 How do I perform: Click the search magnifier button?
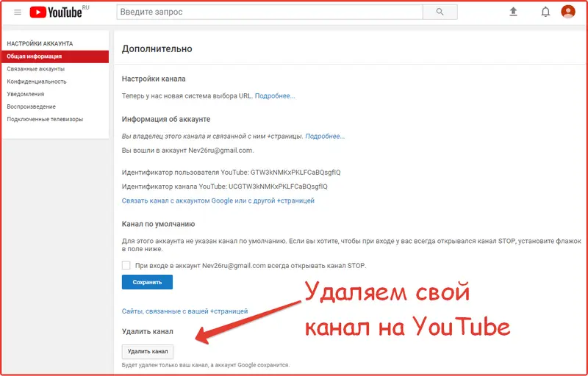coord(440,12)
